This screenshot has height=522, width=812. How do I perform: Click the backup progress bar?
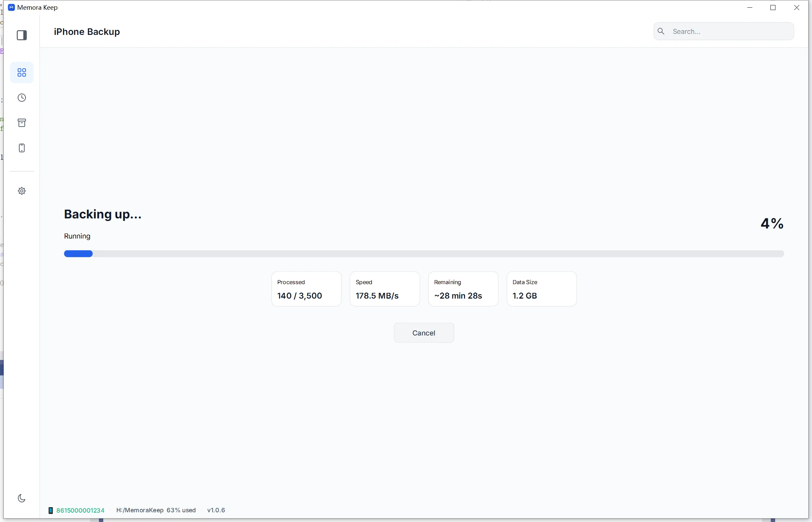coord(424,254)
